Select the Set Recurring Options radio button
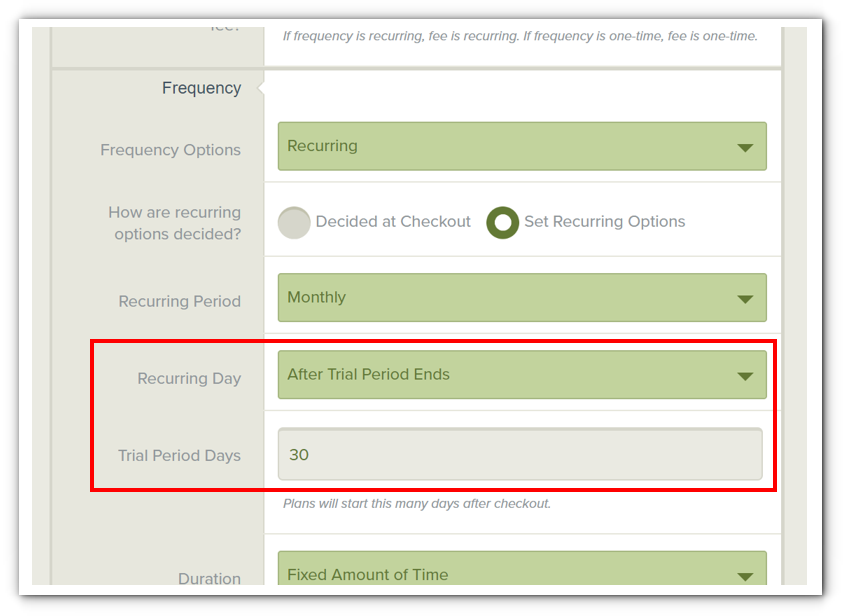This screenshot has width=843, height=616. [x=503, y=223]
